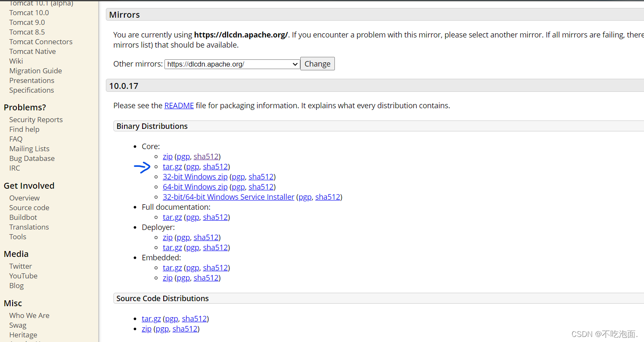Open the Buildbot sidebar link
644x342 pixels.
click(x=23, y=217)
